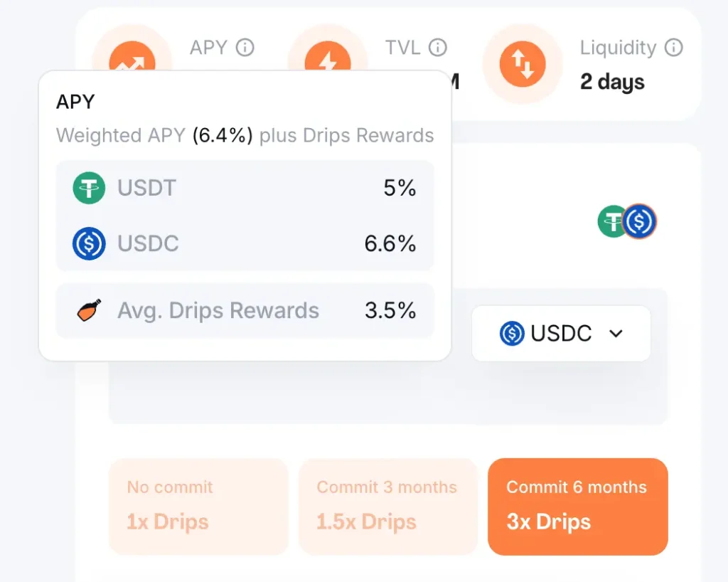Click the USDC 6.6% row

(x=245, y=243)
